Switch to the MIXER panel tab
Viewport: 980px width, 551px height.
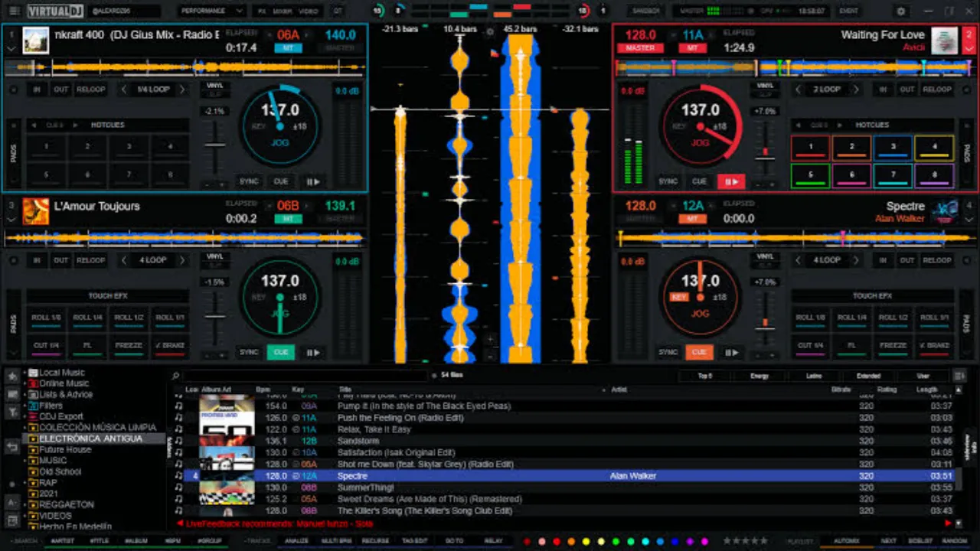pyautogui.click(x=283, y=11)
